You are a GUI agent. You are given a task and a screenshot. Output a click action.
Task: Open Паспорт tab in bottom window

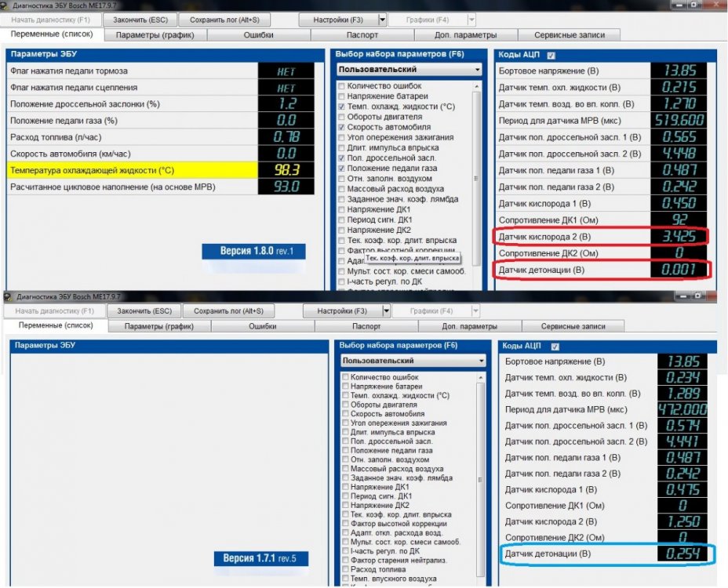coord(366,326)
